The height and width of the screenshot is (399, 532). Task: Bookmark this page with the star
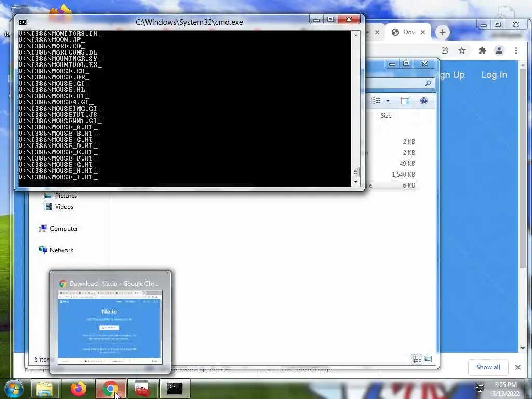(462, 50)
